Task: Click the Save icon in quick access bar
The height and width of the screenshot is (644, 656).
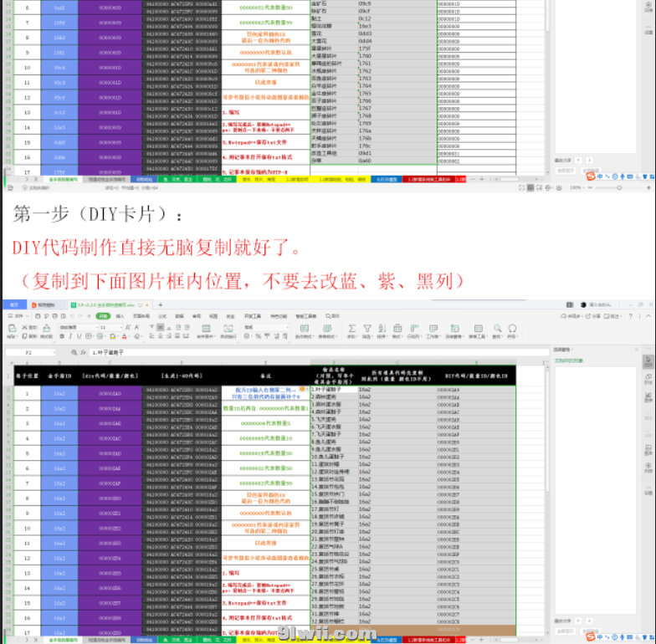Action: (x=38, y=316)
